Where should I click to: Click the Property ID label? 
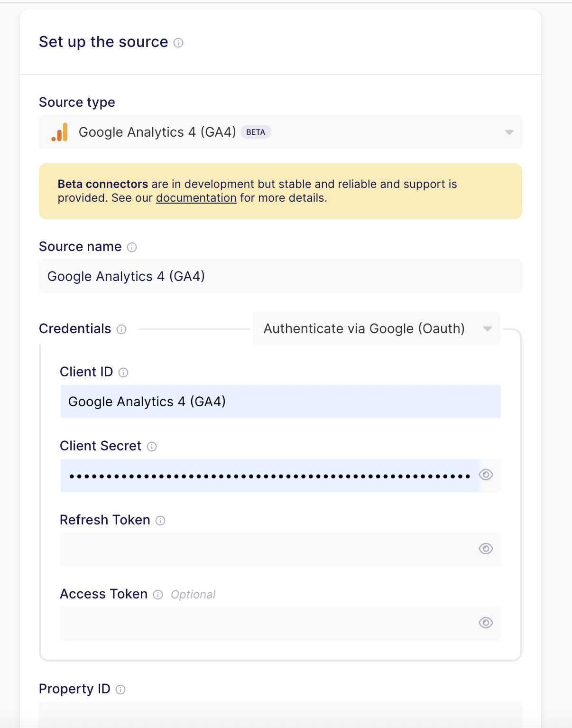tap(74, 689)
